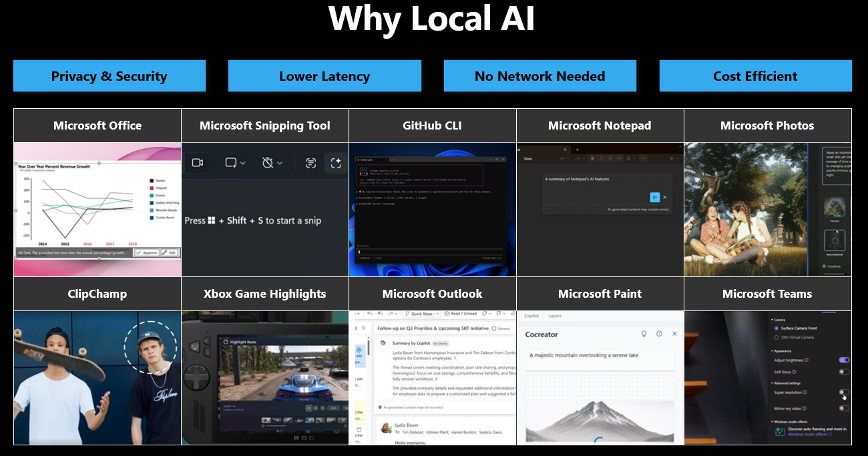The image size is (868, 456).
Task: Click the Chipotle legend entry in the chart
Action: 159,190
